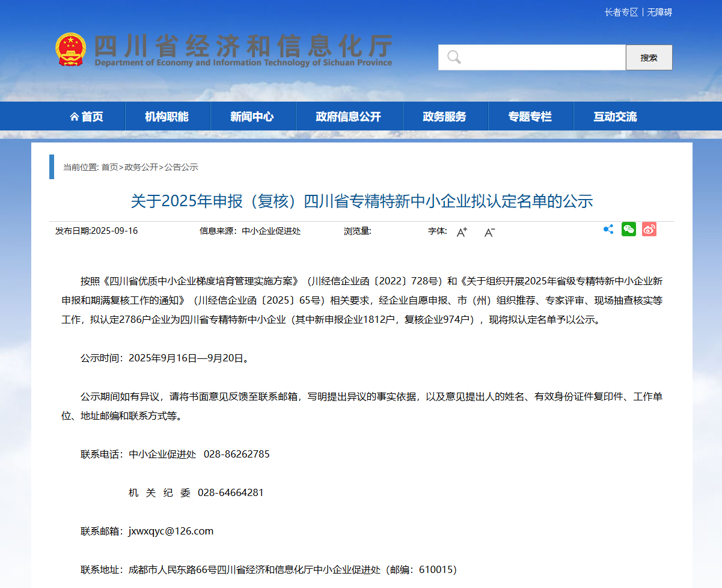Screen dimensions: 722x588
Task: Click the magnifier icon in search box
Action: point(454,58)
